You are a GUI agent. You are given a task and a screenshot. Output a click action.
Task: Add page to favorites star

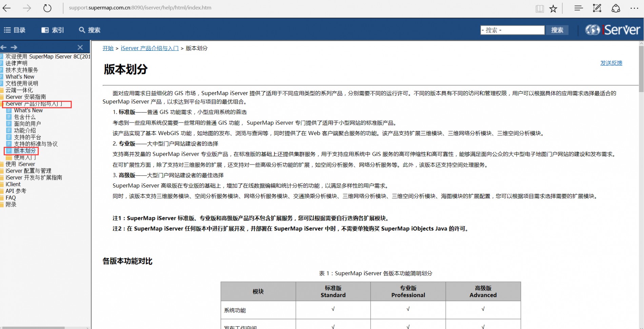[553, 8]
